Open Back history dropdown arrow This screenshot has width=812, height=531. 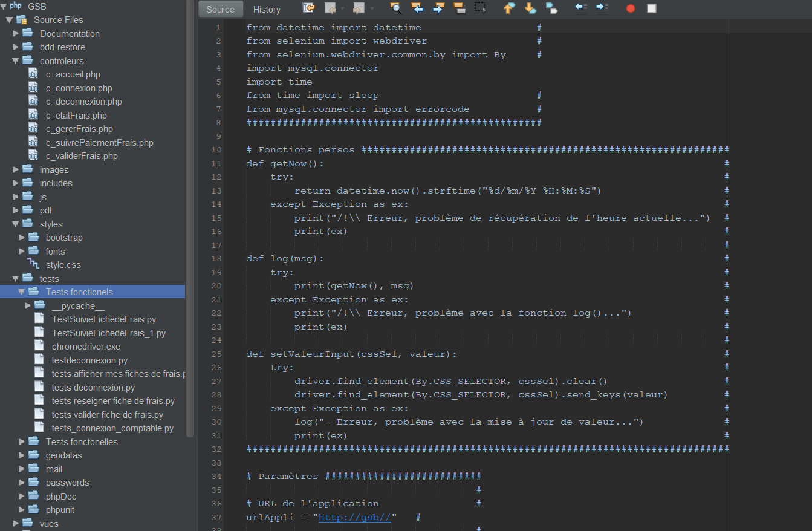(x=342, y=8)
